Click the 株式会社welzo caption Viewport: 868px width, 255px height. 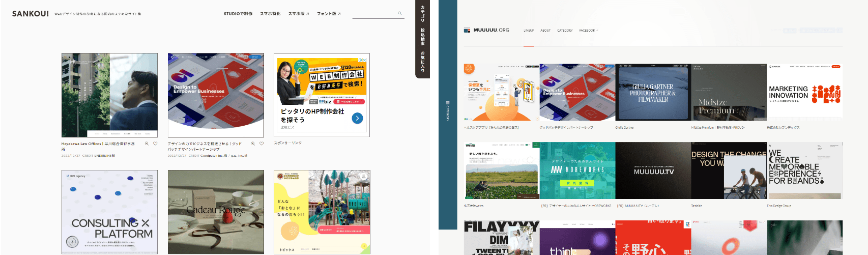[474, 206]
